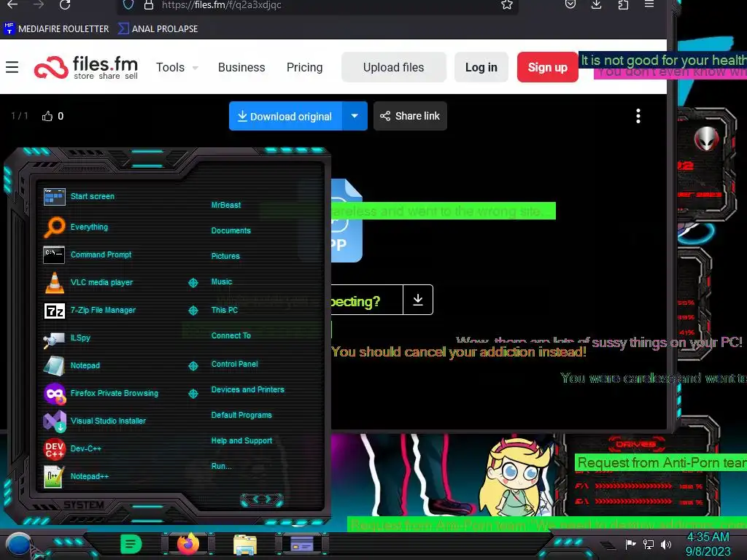Click the green notes app in taskbar
This screenshot has height=560, width=747.
[x=131, y=544]
